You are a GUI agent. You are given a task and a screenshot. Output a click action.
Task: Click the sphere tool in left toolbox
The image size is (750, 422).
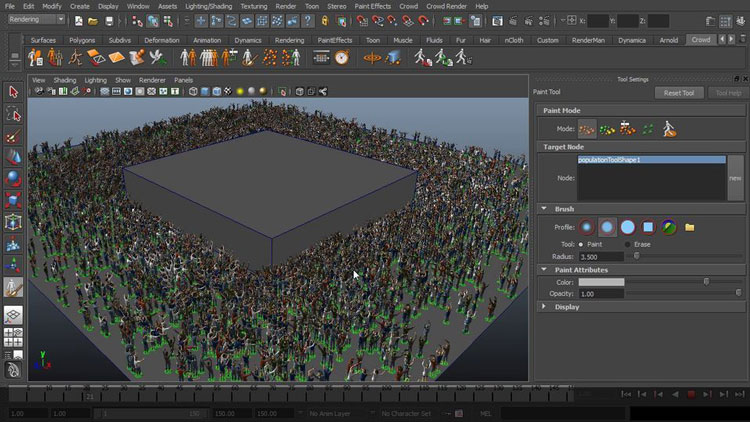click(13, 178)
